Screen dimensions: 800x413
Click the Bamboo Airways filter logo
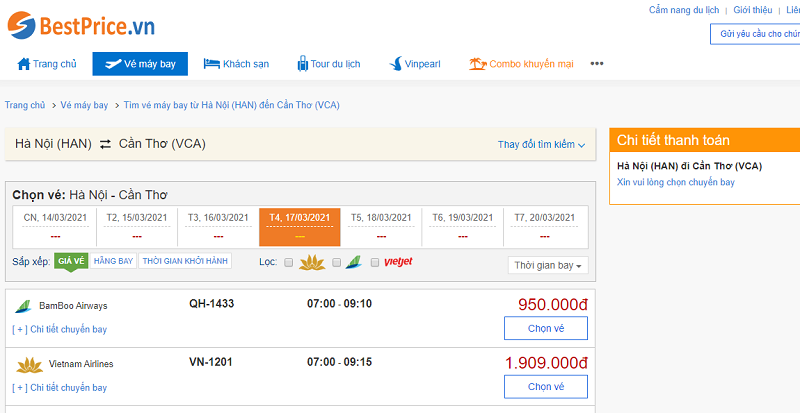[354, 262]
